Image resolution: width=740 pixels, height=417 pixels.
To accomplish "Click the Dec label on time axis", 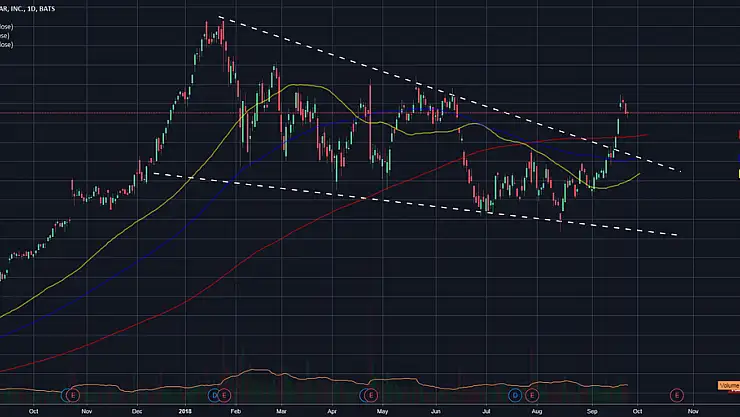I will (x=136, y=410).
